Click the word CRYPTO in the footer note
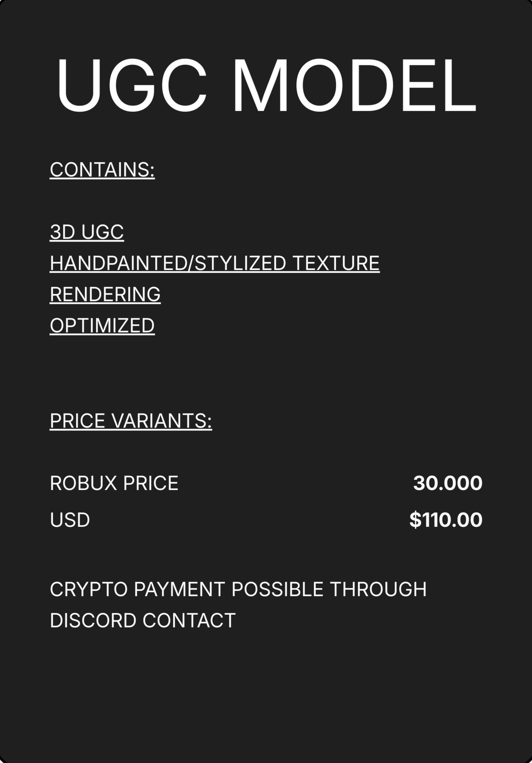This screenshot has height=763, width=532. 89,589
